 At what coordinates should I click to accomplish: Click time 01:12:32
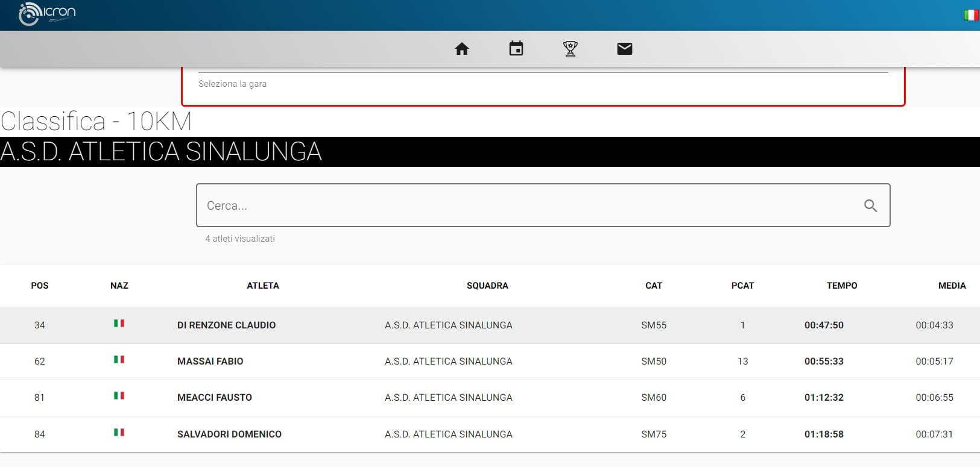pos(824,398)
